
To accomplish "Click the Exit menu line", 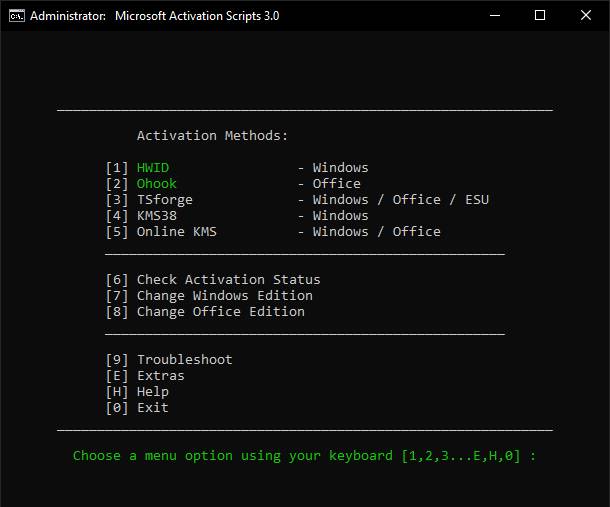I will coord(137,408).
